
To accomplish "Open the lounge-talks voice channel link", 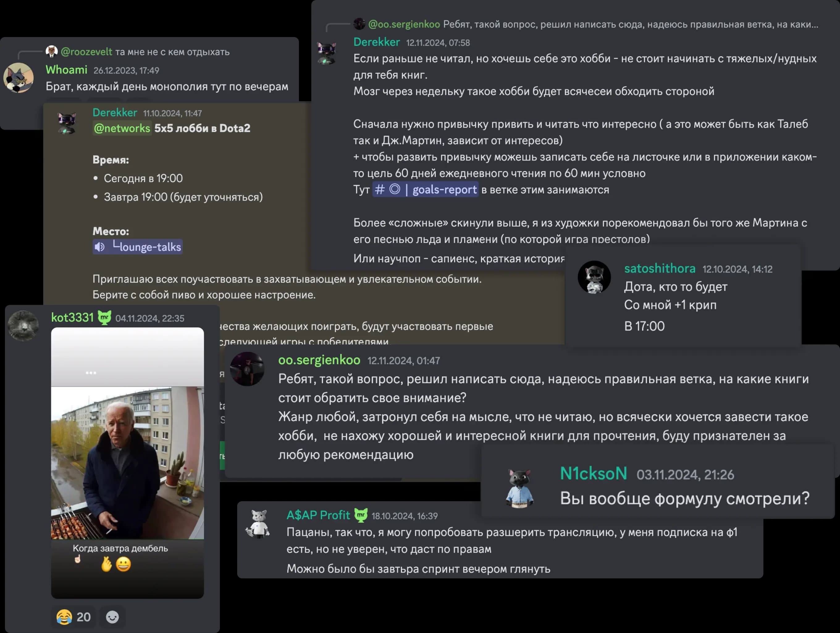I will pyautogui.click(x=137, y=247).
